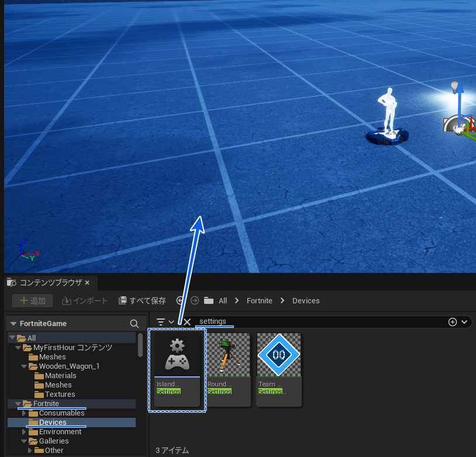Click the All breadcrumb

click(x=223, y=301)
